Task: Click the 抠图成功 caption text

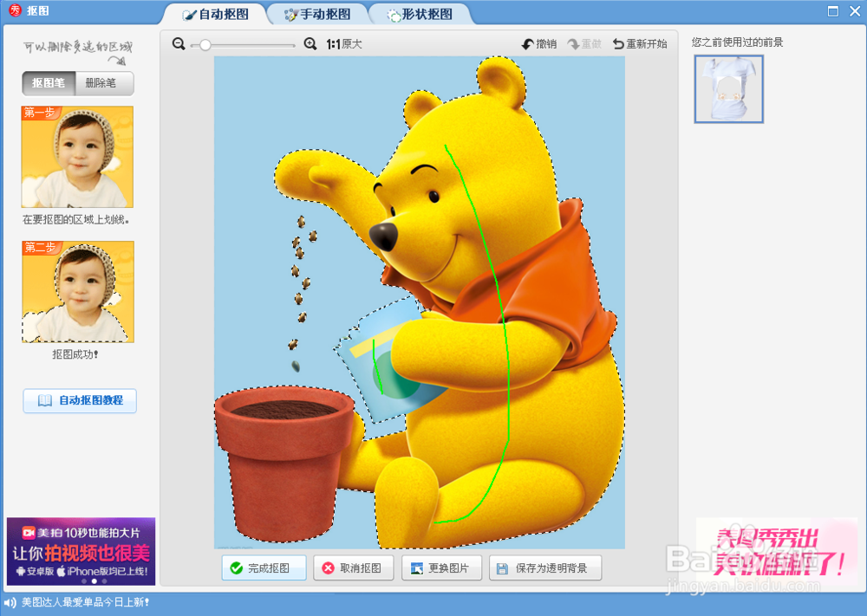Action: point(75,354)
